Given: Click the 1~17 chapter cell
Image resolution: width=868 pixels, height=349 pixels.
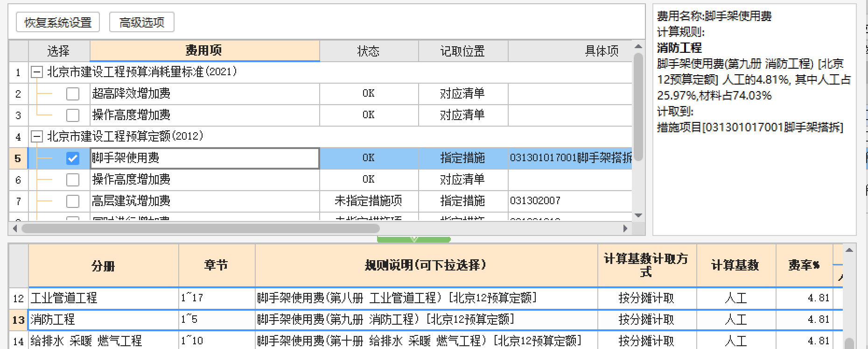Looking at the screenshot, I should (x=217, y=298).
